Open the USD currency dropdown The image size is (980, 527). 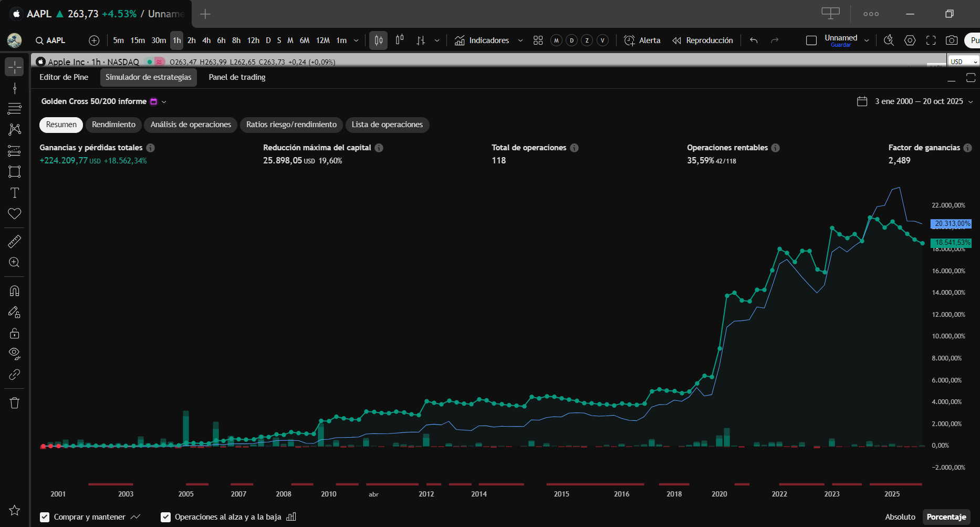tap(964, 61)
